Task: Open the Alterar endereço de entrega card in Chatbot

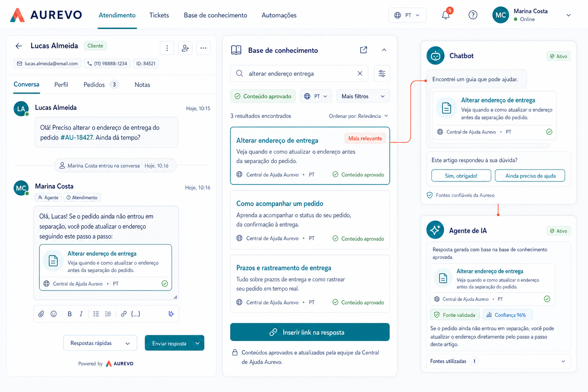Action: tap(494, 115)
